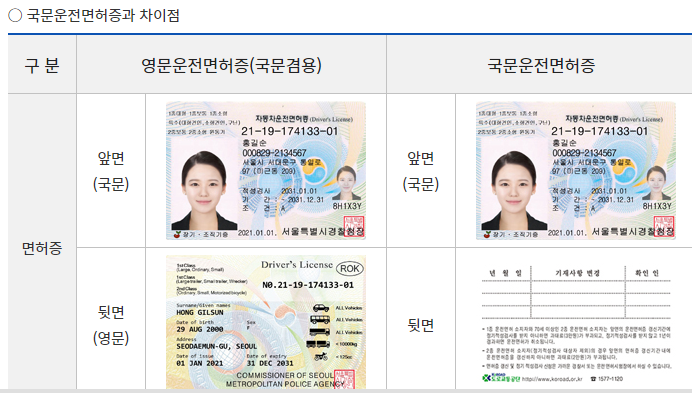Click the small ghost portrait on English front card
Image resolution: width=692 pixels, height=393 pixels.
(346, 183)
